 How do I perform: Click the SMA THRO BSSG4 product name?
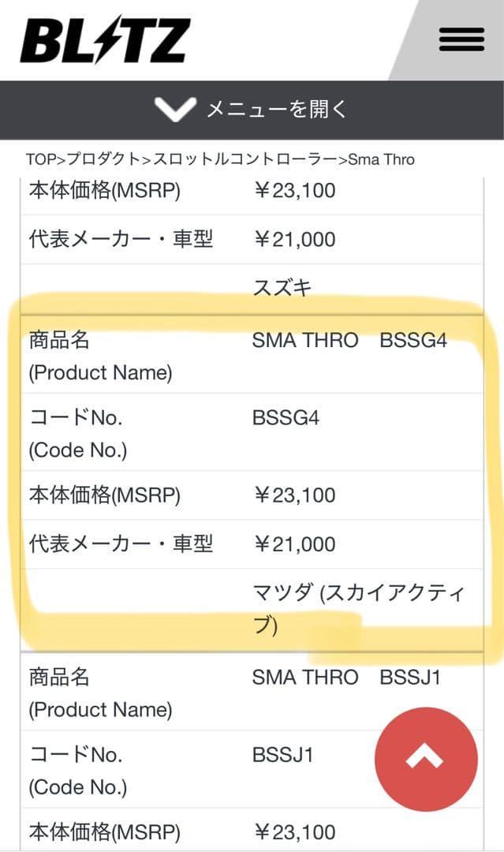349,340
